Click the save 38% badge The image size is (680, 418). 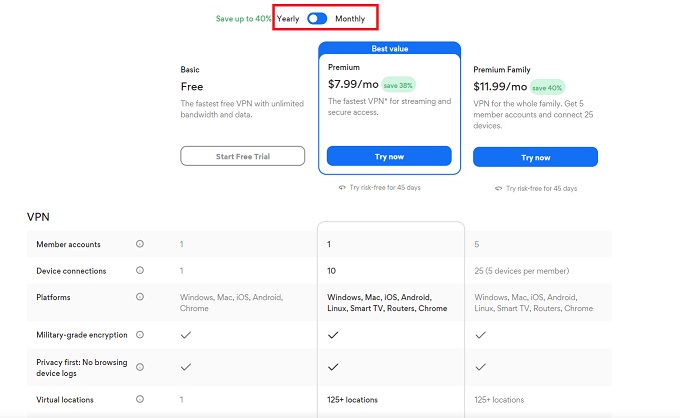pos(398,85)
